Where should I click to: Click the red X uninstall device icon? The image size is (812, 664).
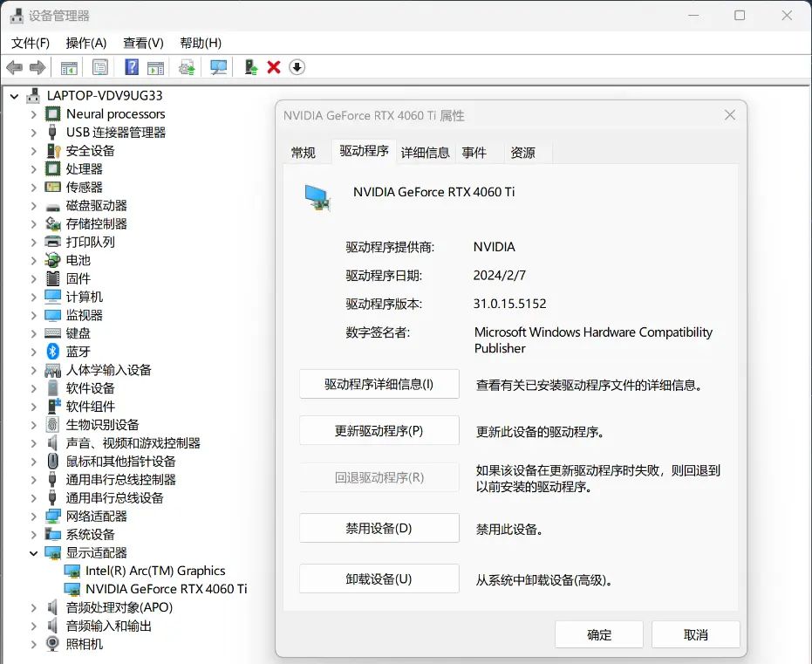click(x=274, y=67)
